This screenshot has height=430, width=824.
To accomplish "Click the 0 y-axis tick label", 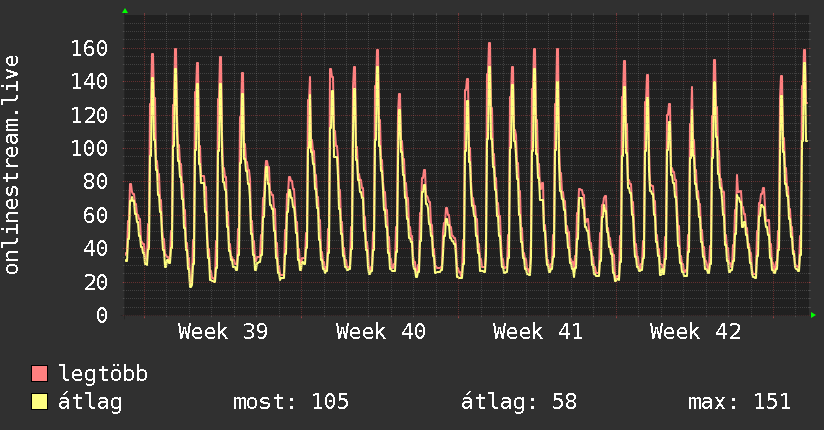I will click(x=102, y=315).
